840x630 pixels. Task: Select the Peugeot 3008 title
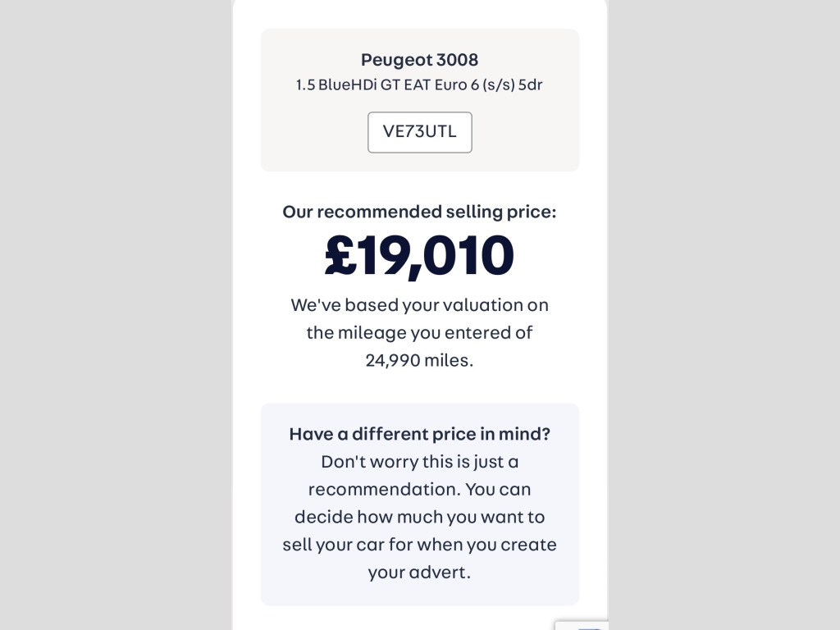419,60
